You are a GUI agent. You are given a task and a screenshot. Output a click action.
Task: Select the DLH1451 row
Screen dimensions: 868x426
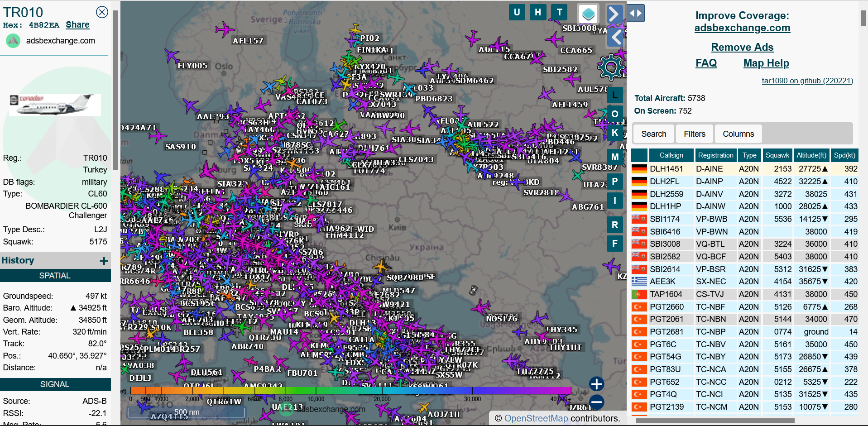pyautogui.click(x=744, y=169)
